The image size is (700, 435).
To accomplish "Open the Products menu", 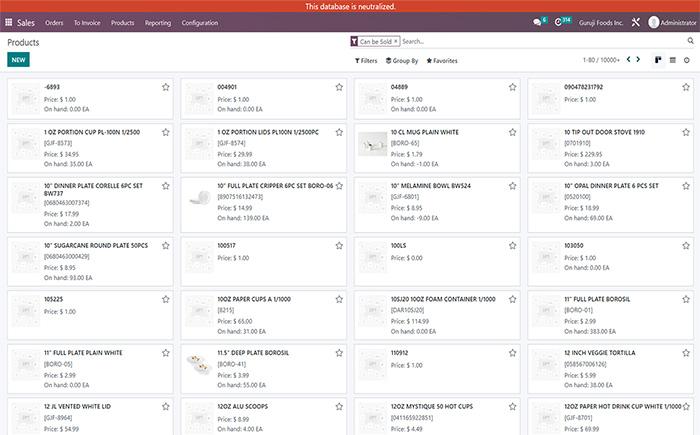I will 122,23.
